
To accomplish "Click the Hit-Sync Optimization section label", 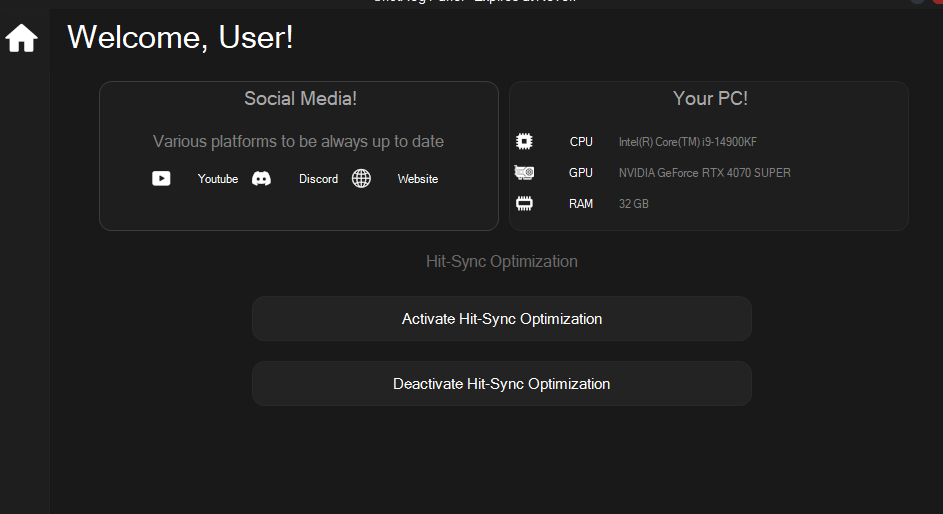I will point(502,262).
